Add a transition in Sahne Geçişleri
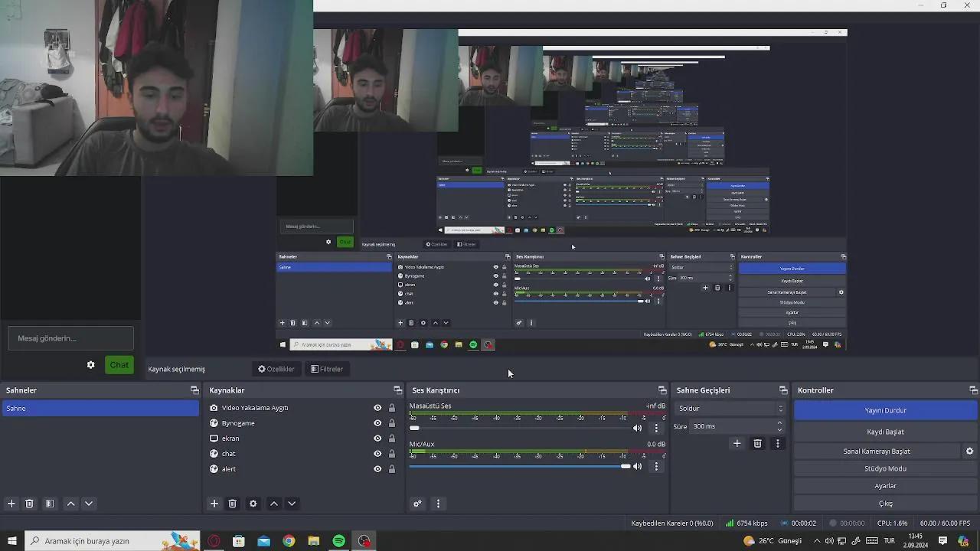The width and height of the screenshot is (980, 551). pyautogui.click(x=737, y=443)
